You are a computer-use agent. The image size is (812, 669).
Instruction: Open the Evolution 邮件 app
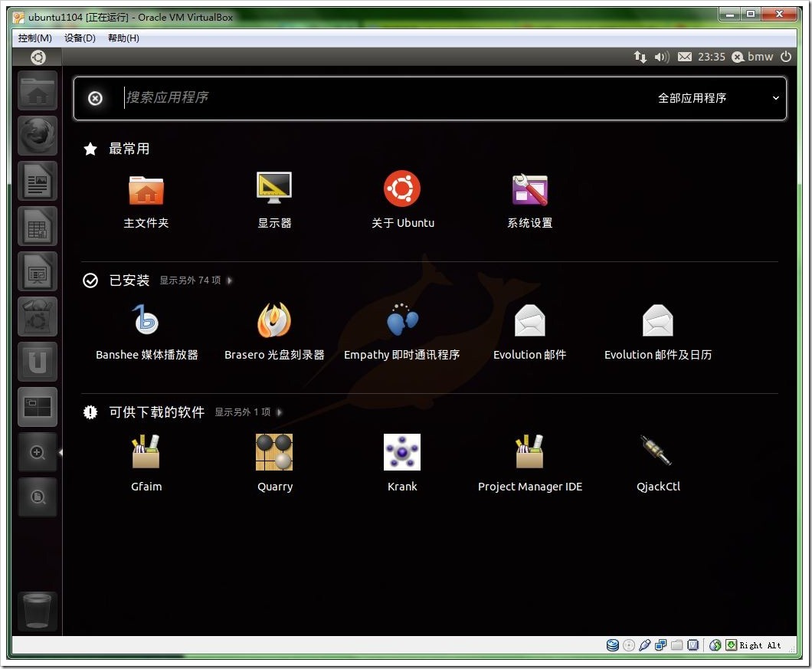pos(530,332)
